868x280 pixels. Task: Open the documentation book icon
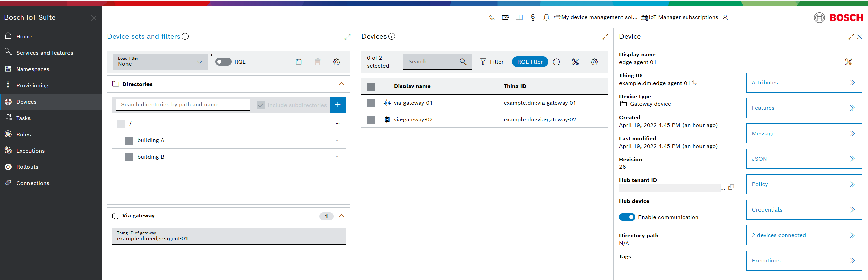click(519, 18)
